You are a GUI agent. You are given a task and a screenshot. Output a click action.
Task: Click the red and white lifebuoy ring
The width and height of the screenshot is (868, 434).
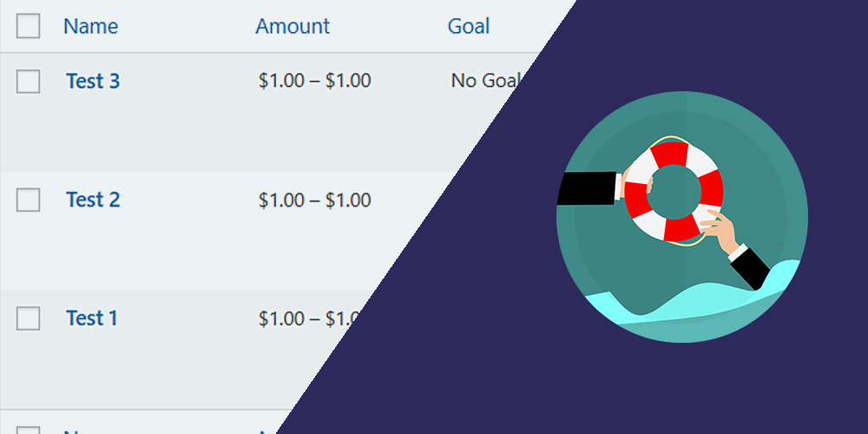click(674, 191)
